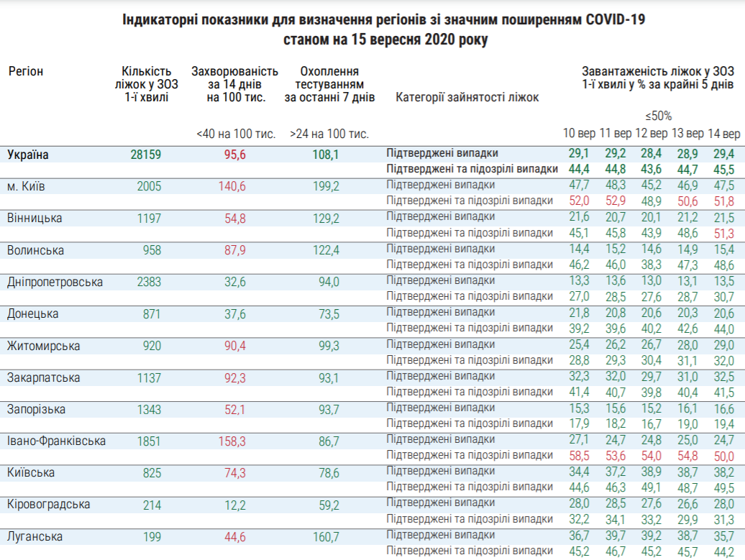Viewport: 745px width, 560px height.
Task: Select the 'Захворюваність за 14 днів' column header
Action: coord(234,84)
